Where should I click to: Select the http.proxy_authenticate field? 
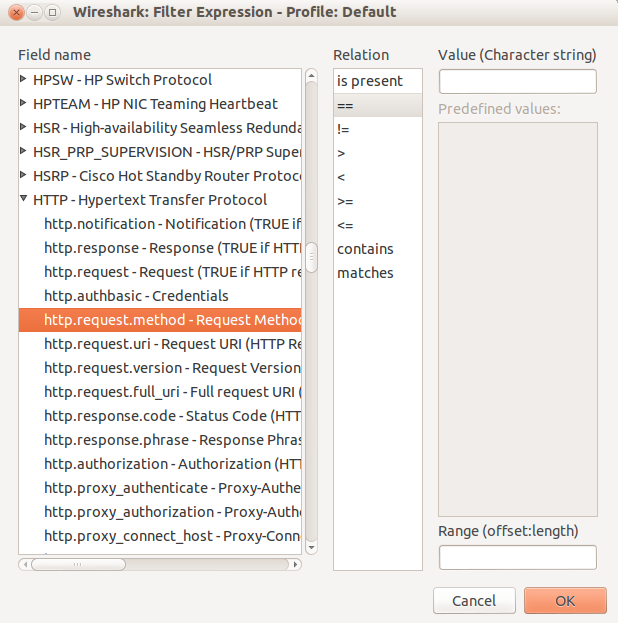click(160, 488)
